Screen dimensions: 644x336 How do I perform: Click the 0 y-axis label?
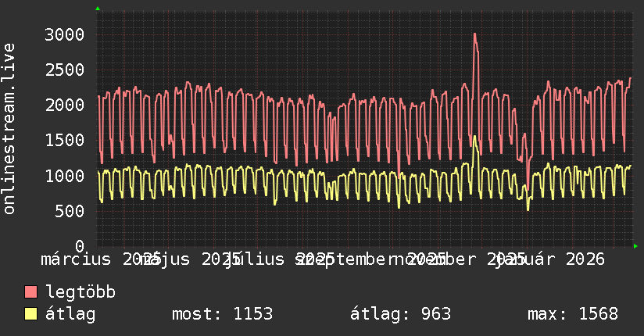pos(80,246)
